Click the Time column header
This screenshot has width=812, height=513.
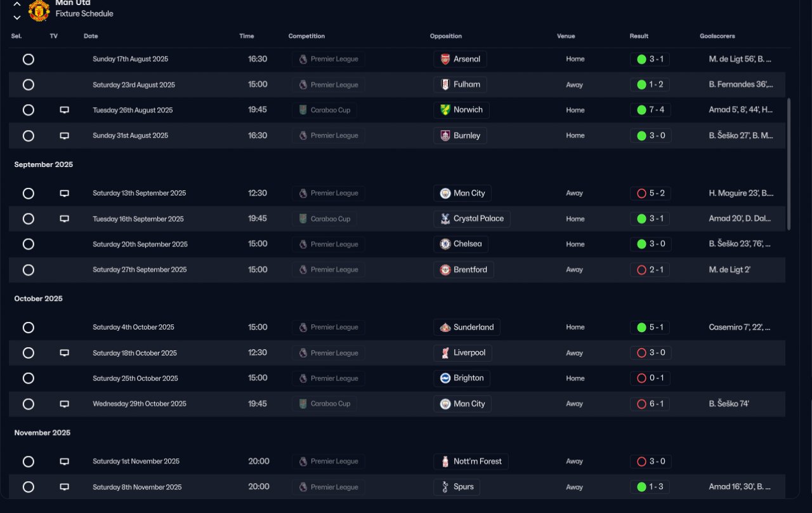(x=247, y=36)
